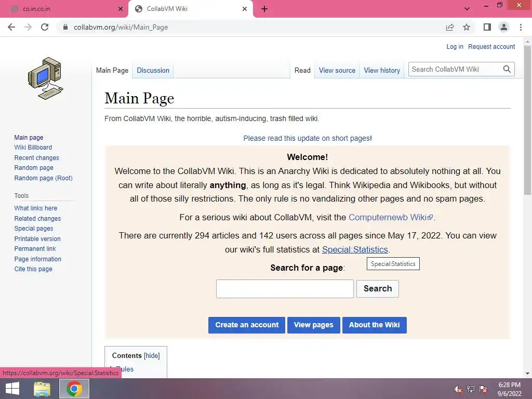Viewport: 532px width, 399px height.
Task: Click the Create an account button
Action: [x=247, y=325]
